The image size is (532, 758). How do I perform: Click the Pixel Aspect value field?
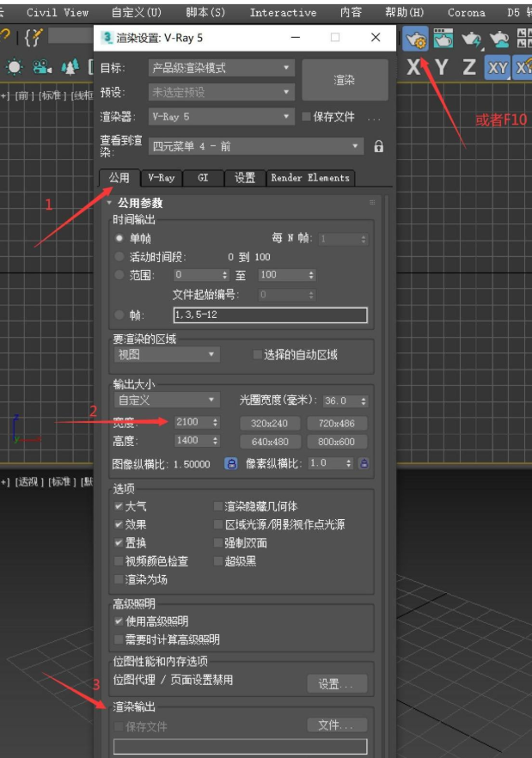326,463
